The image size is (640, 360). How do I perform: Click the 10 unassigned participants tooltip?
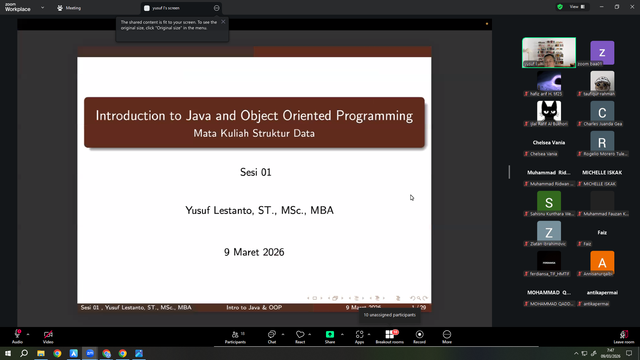point(389,315)
